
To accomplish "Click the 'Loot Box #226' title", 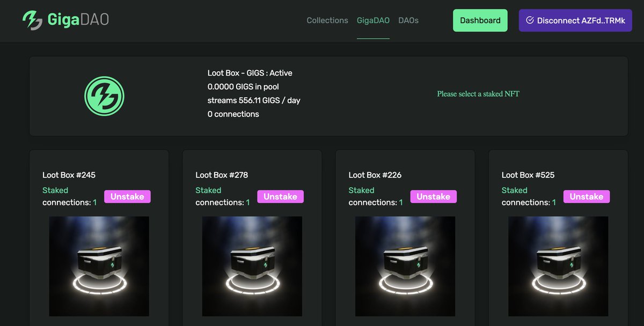I will coord(375,175).
